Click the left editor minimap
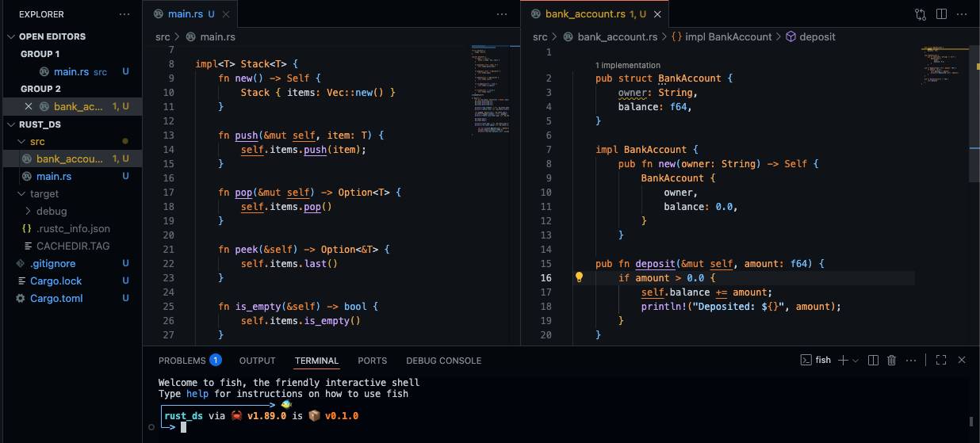 click(490, 91)
